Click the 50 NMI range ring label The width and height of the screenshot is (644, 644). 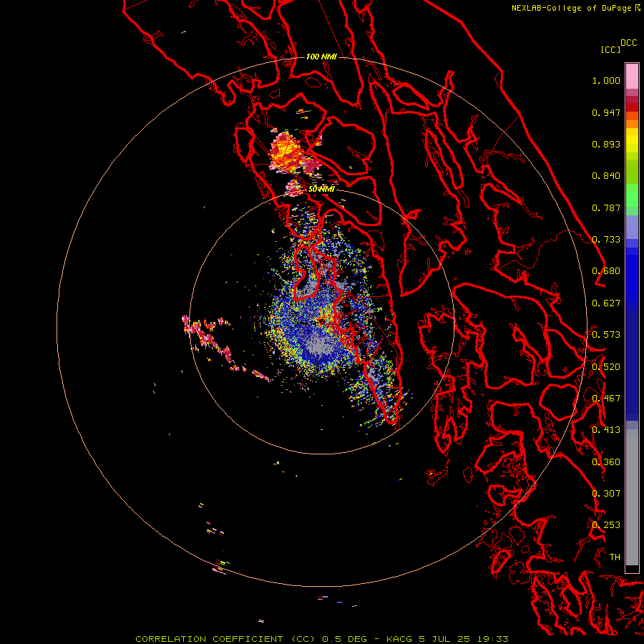click(321, 190)
